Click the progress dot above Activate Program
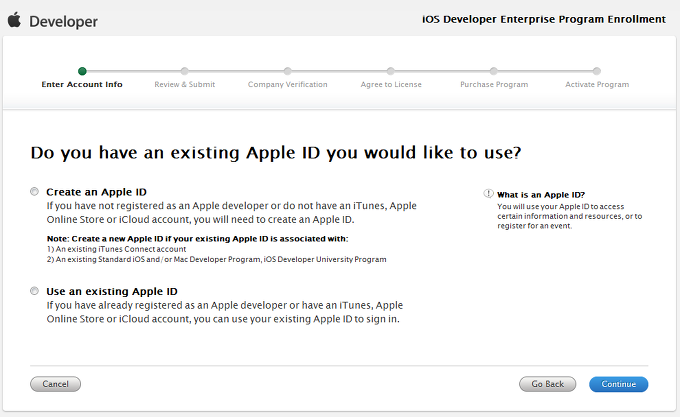 (x=597, y=71)
